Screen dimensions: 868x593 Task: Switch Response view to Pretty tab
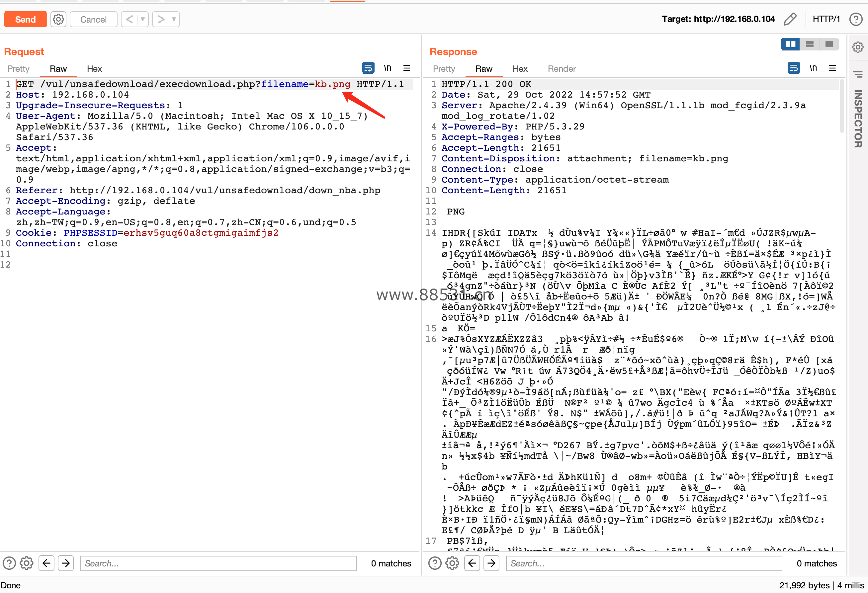click(444, 69)
